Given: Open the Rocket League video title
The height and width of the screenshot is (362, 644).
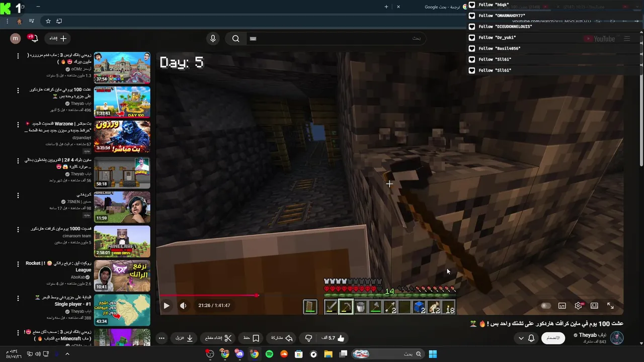Looking at the screenshot, I should tap(58, 266).
